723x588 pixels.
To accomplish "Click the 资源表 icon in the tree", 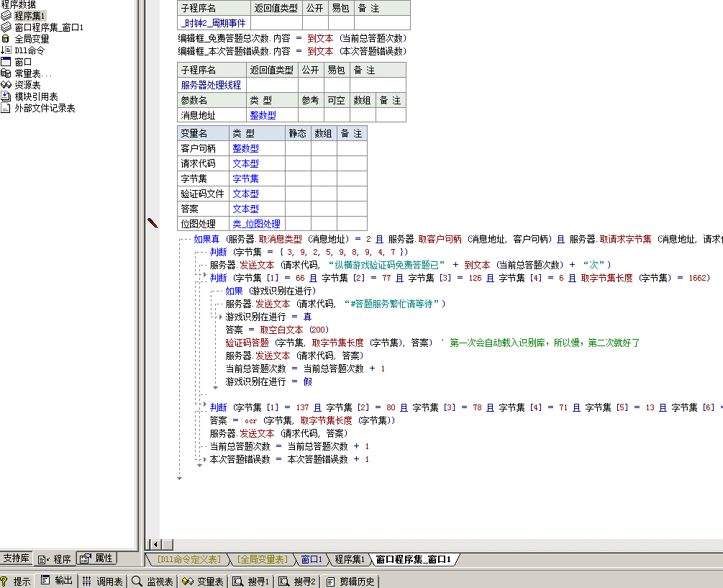I will tap(6, 85).
